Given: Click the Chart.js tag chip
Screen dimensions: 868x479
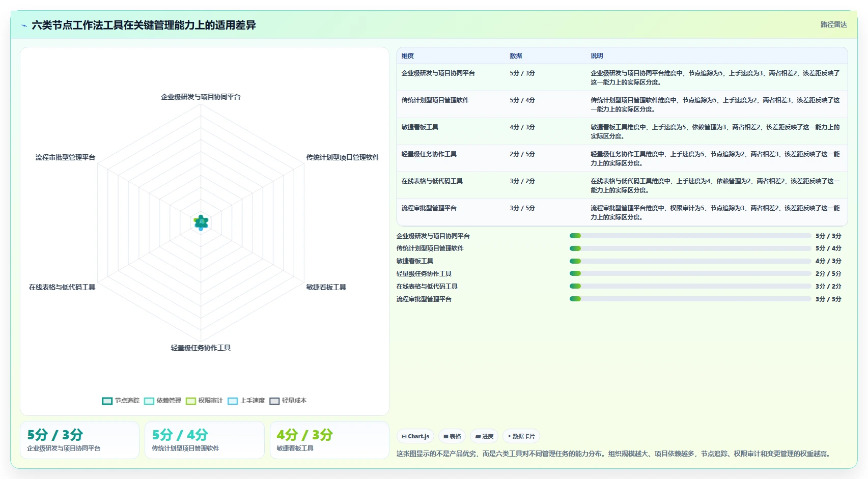Looking at the screenshot, I should coord(415,436).
